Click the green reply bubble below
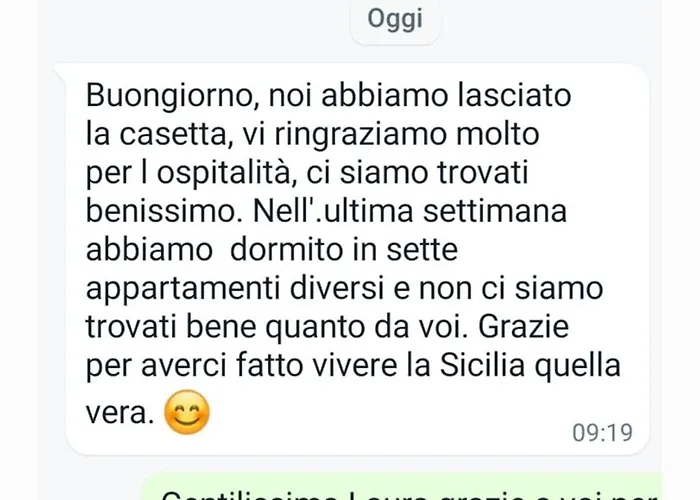 [402, 486]
